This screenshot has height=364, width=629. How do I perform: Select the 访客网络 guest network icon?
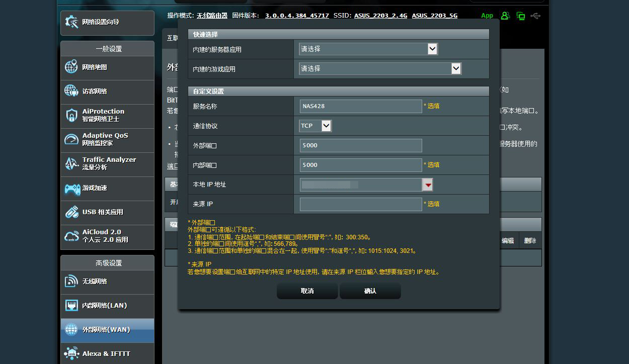click(x=71, y=92)
